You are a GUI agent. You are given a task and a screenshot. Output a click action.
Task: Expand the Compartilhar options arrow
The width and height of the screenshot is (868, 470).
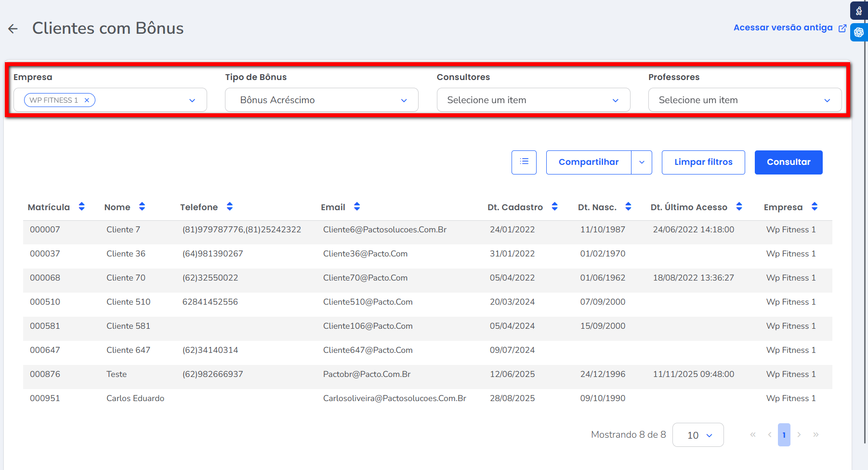point(642,162)
